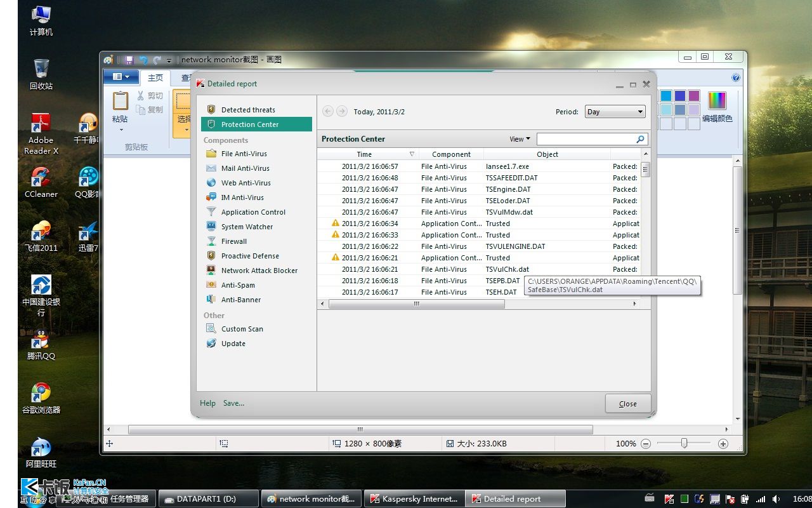Click the save icon in Paint title bar

129,60
